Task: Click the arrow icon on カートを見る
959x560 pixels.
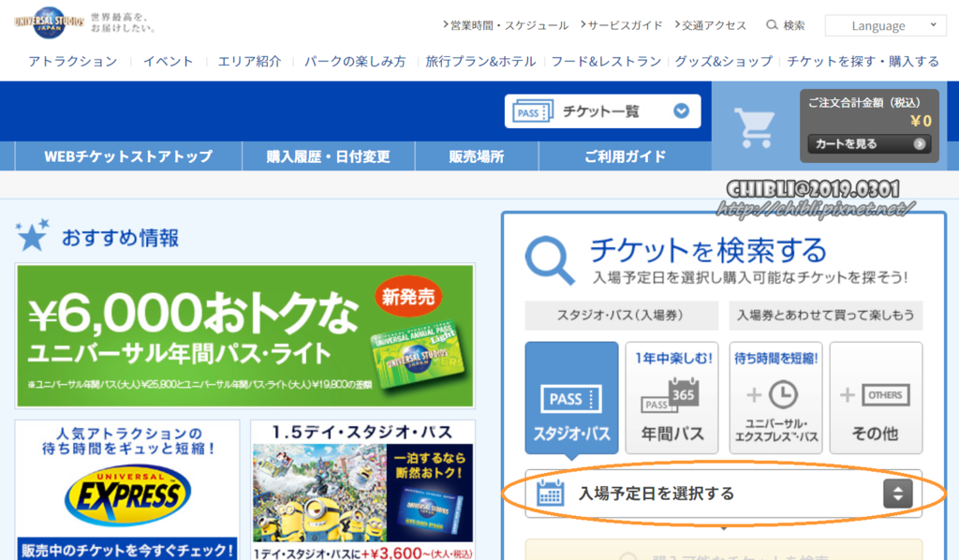Action: 920,143
